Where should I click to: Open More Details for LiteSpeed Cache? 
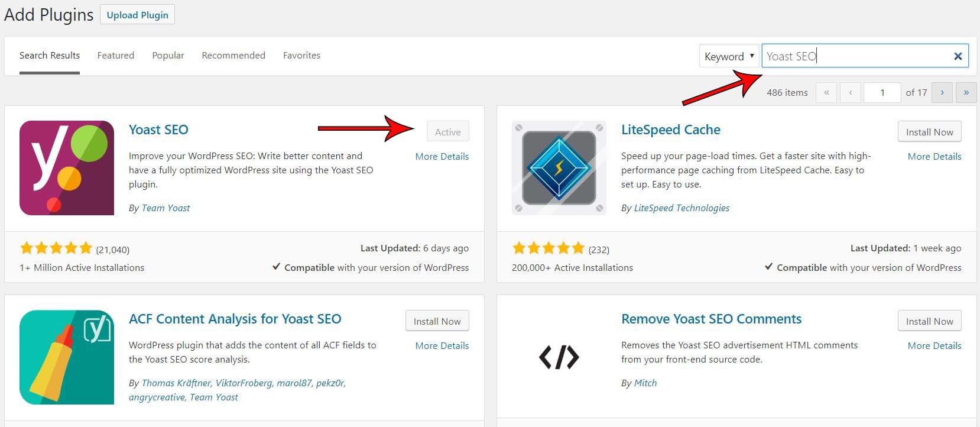click(934, 156)
